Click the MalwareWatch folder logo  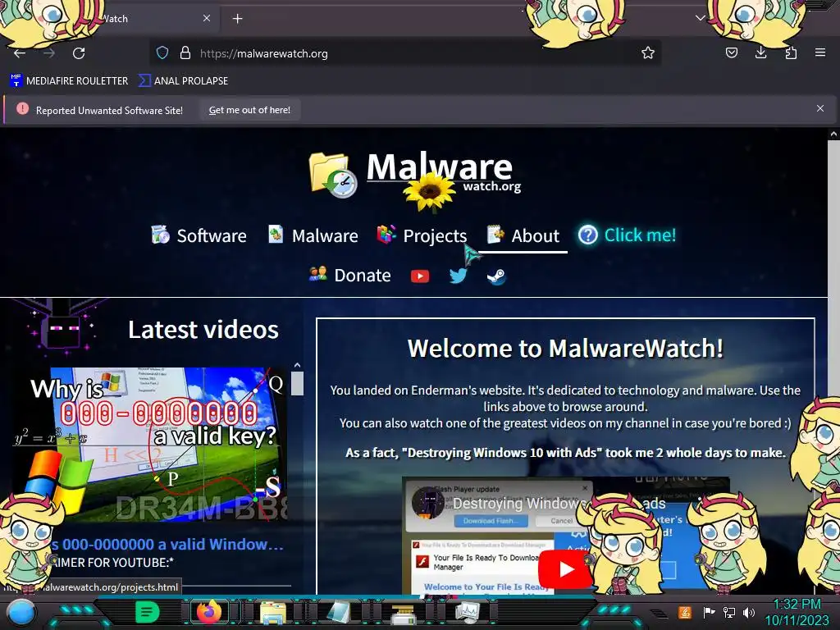[x=333, y=174]
